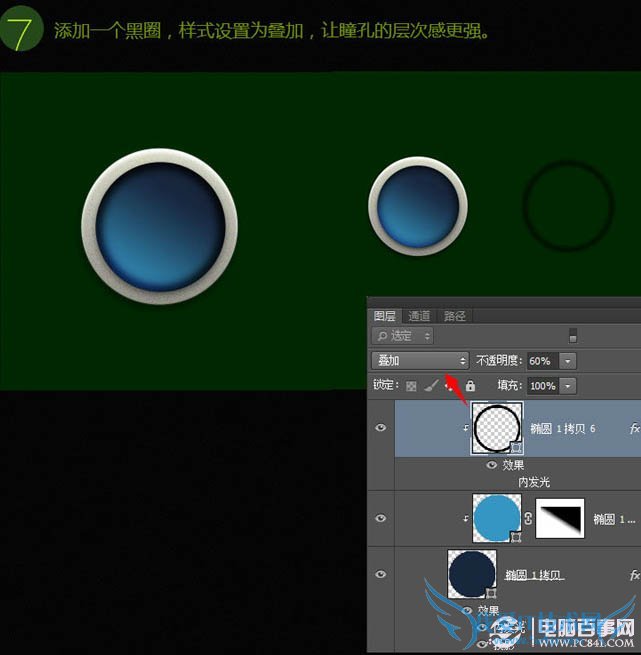Viewport: 641px width, 655px height.
Task: Click the fx icon on 椭圆 1 拷贝 layer
Action: click(634, 575)
